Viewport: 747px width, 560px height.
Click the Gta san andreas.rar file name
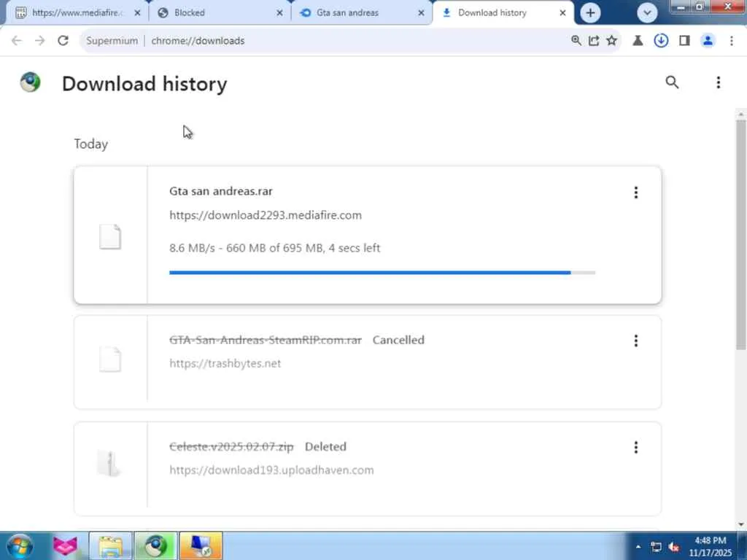coord(221,191)
